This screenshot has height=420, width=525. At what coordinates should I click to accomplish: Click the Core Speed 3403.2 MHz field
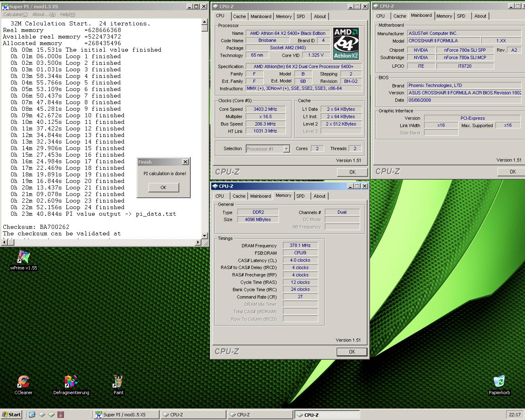pyautogui.click(x=266, y=109)
